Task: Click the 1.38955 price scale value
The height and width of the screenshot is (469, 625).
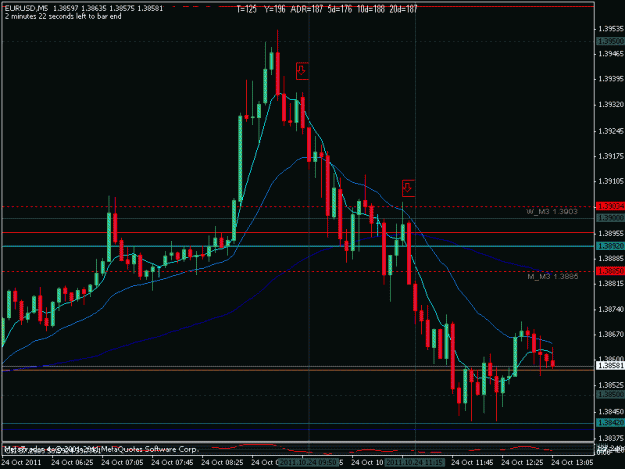Action: 611,233
